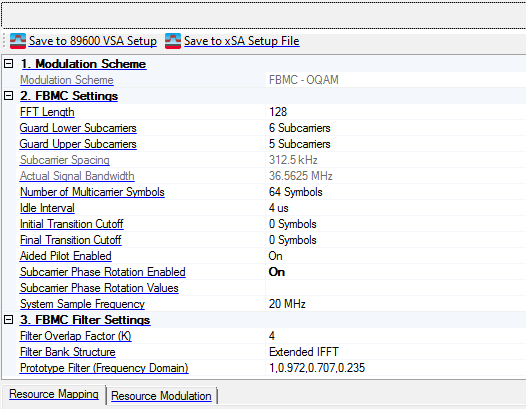Click the Save to 89600 VSA Setup icon
526x418 pixels.
[x=18, y=41]
